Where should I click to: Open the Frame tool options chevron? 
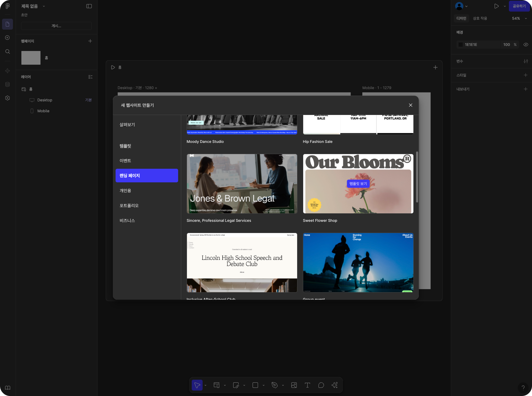click(x=225, y=385)
